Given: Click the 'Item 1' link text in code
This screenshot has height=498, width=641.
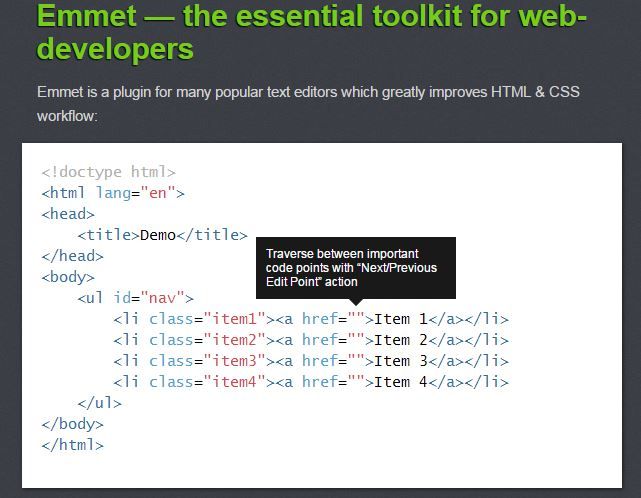Looking at the screenshot, I should click(401, 319).
